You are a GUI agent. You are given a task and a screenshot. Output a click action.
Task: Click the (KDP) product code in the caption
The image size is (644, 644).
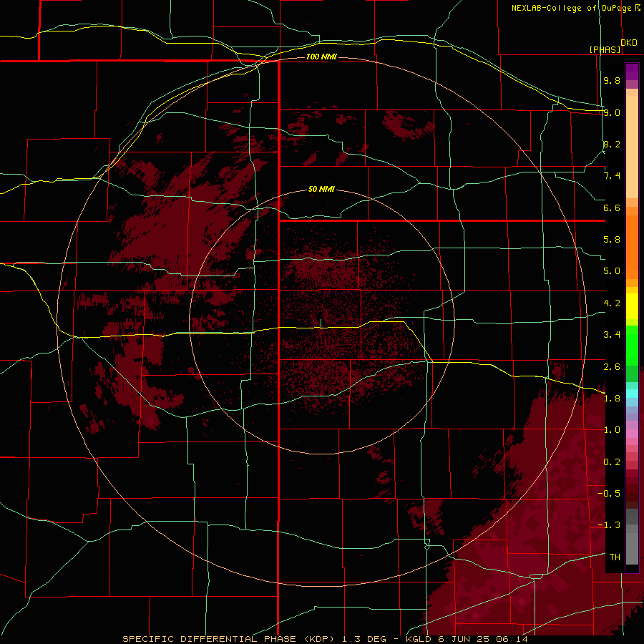click(319, 639)
